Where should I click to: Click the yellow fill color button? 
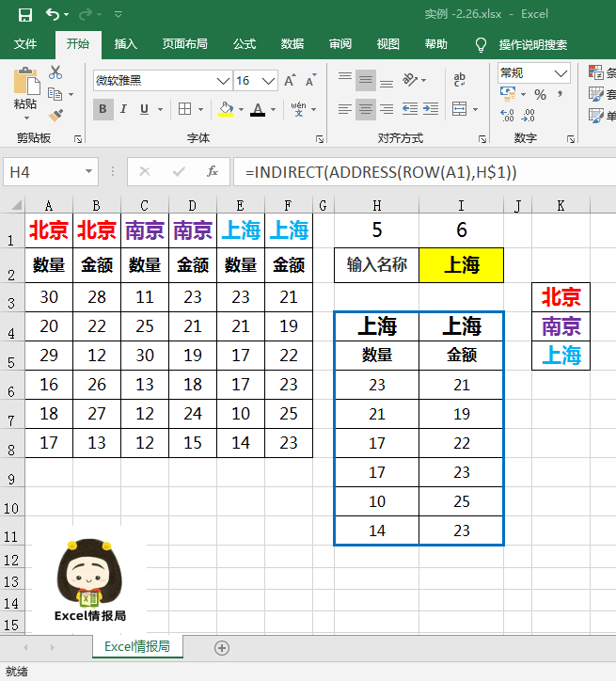pos(225,109)
